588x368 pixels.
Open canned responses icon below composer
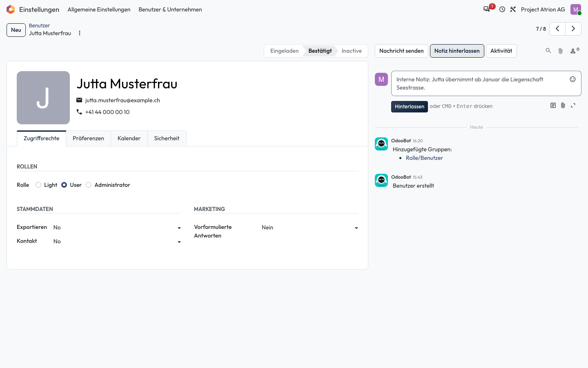point(553,105)
